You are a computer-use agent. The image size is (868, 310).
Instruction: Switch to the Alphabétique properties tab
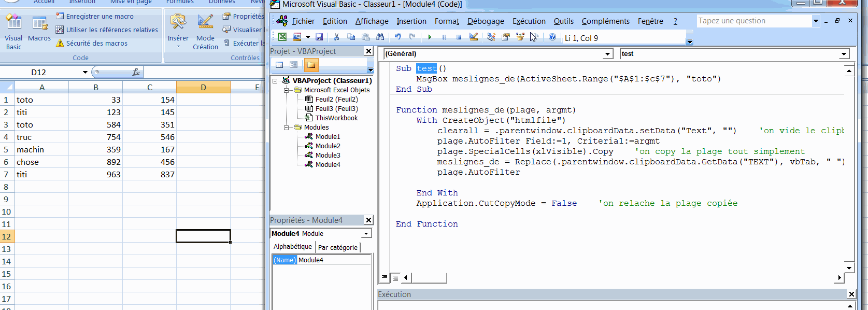(x=293, y=247)
